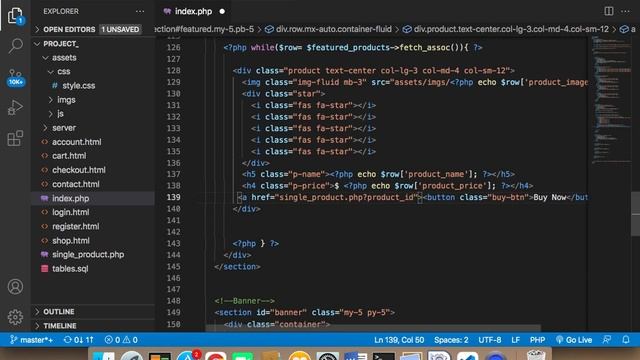
Task: Start Go Live server
Action: [574, 340]
